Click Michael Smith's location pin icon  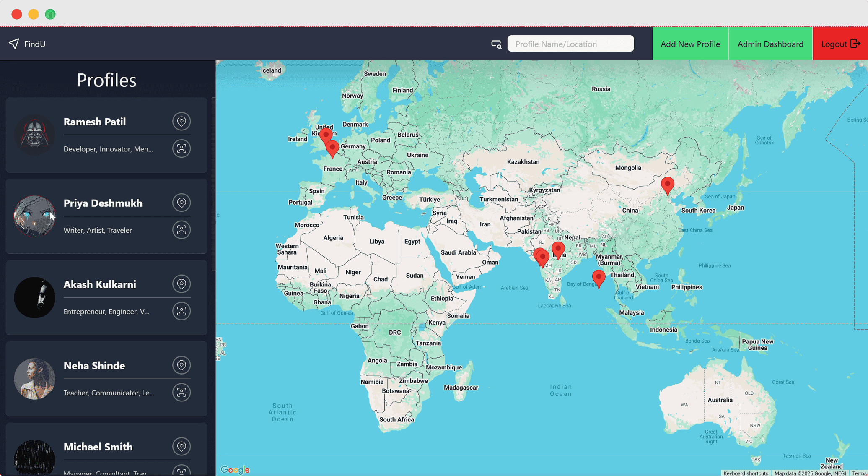pos(181,447)
